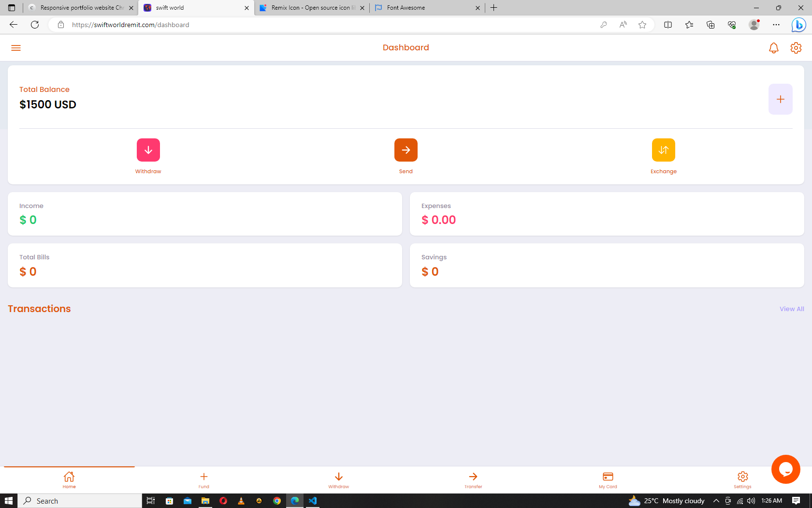Open Visual Studio Code from the taskbar
Viewport: 812px width, 508px height.
(x=313, y=501)
